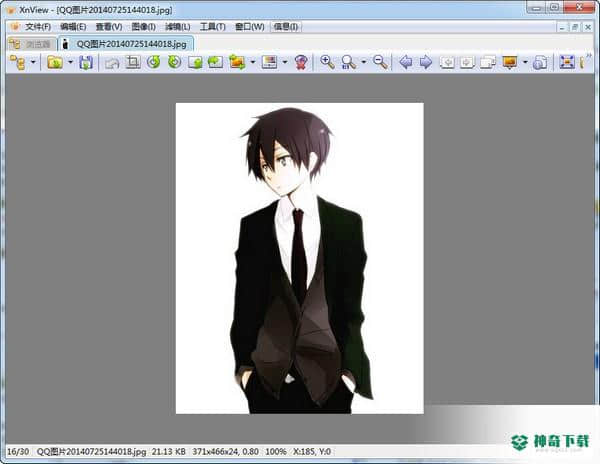This screenshot has height=464, width=600.
Task: Show more toolbar buttons chevron
Action: pyautogui.click(x=589, y=56)
